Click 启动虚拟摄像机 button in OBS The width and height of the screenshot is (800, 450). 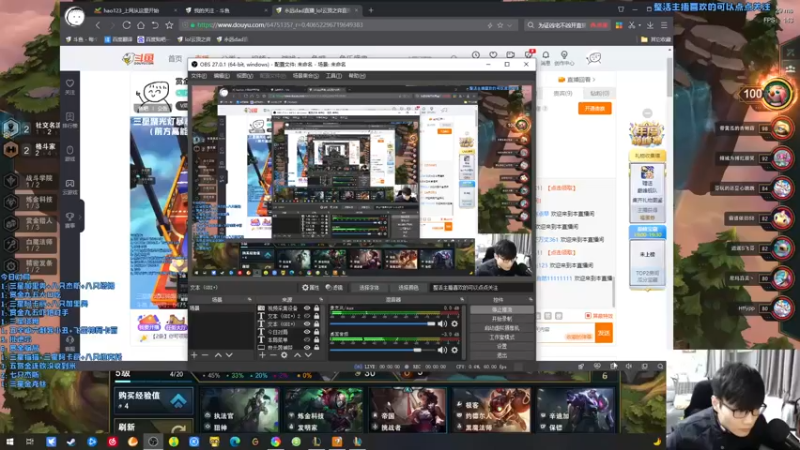[x=502, y=328]
